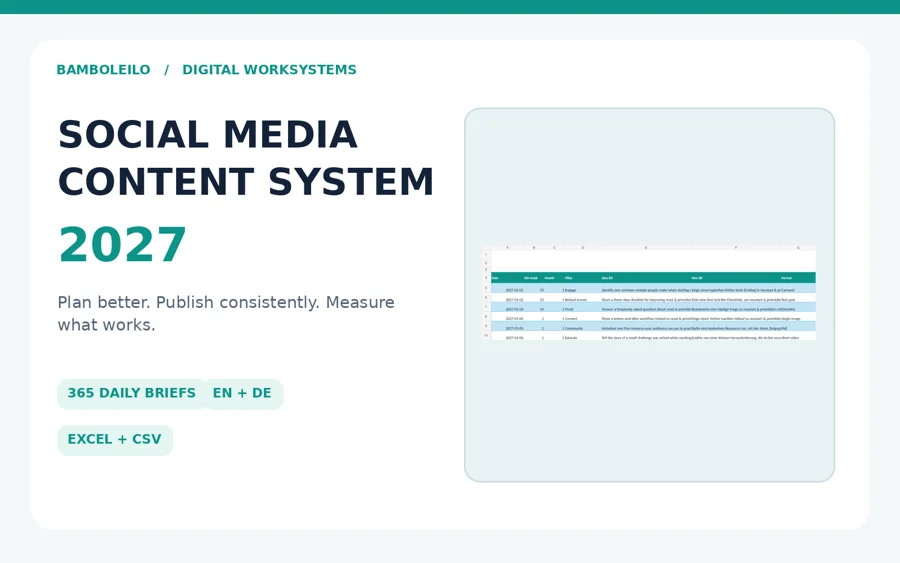The image size is (900, 563).
Task: Click the 2027-01-02 date cell
Action: pos(514,300)
